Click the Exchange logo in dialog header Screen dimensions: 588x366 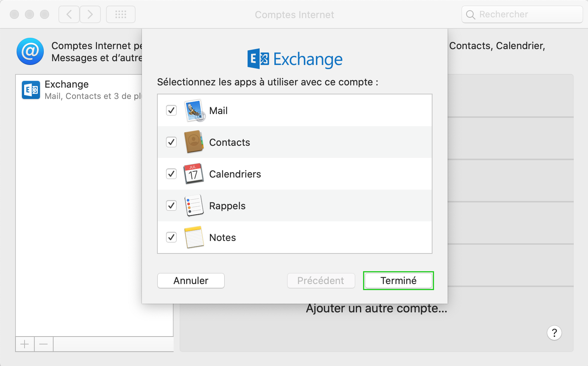295,59
